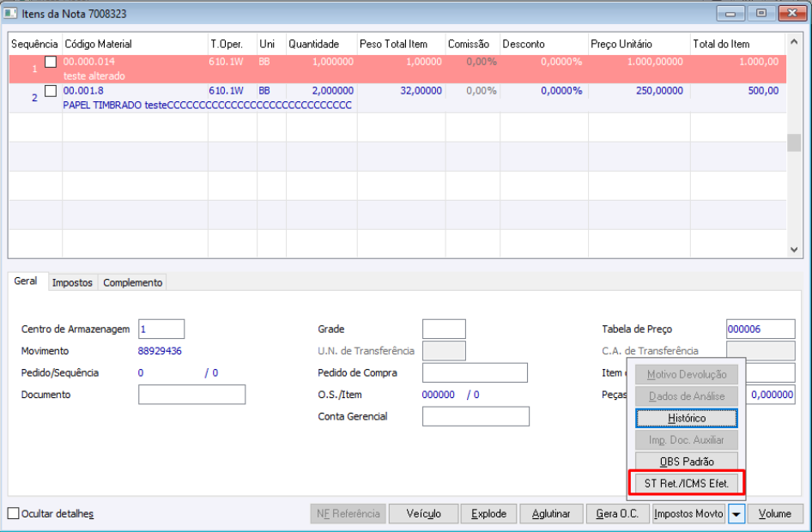Click the Dados de Análise button
This screenshot has width=812, height=532.
686,396
